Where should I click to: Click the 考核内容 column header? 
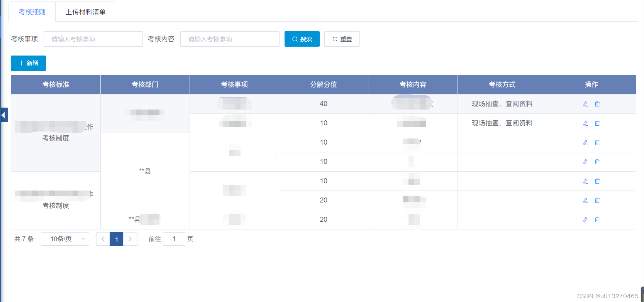pos(413,84)
